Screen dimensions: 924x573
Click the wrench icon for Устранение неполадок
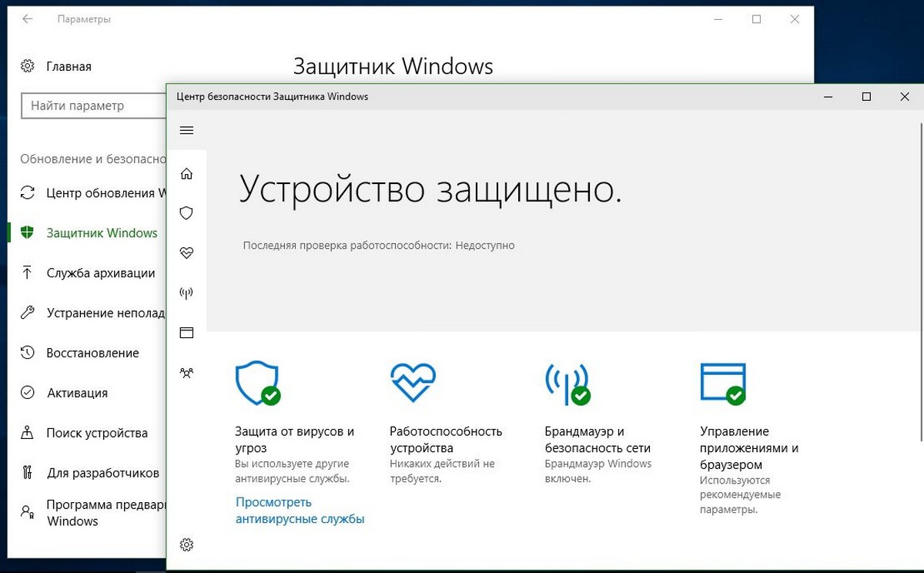28,313
